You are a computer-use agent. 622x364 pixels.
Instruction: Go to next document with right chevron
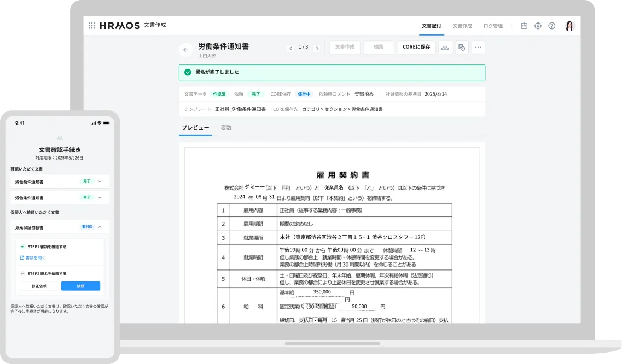[316, 48]
